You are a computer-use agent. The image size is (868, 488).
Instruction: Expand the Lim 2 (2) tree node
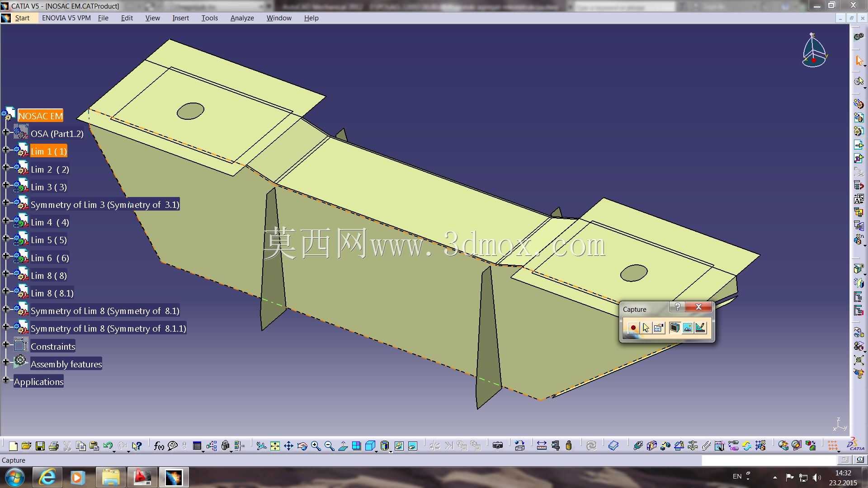[6, 168]
